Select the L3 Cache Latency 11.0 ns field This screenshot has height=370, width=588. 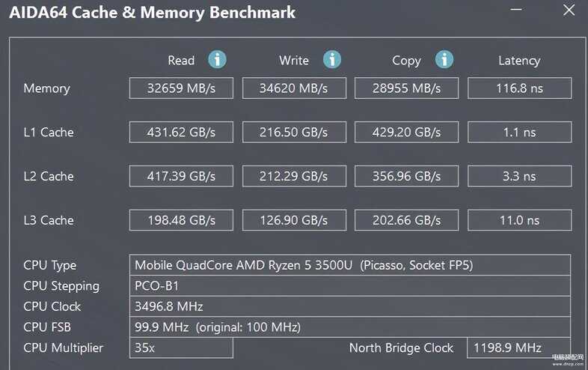pos(519,220)
